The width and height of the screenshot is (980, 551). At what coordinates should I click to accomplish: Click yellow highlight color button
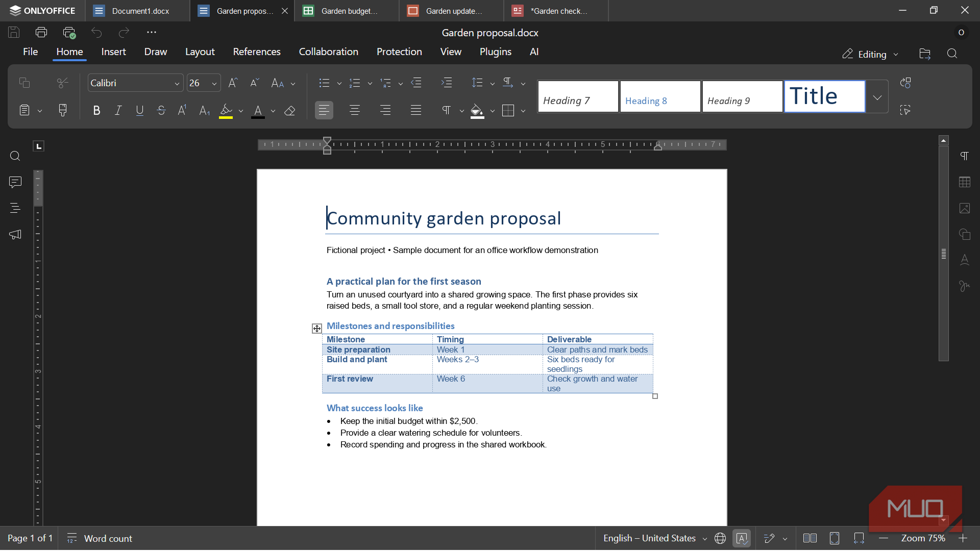(226, 111)
